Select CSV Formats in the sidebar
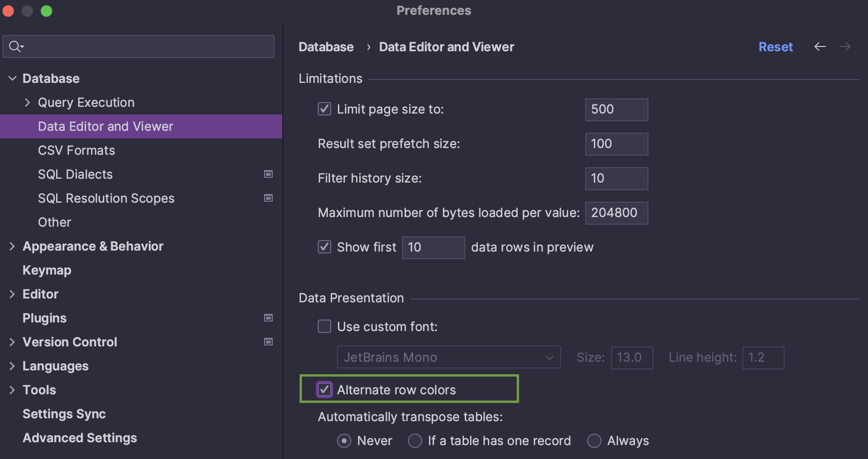This screenshot has width=868, height=459. (x=76, y=150)
